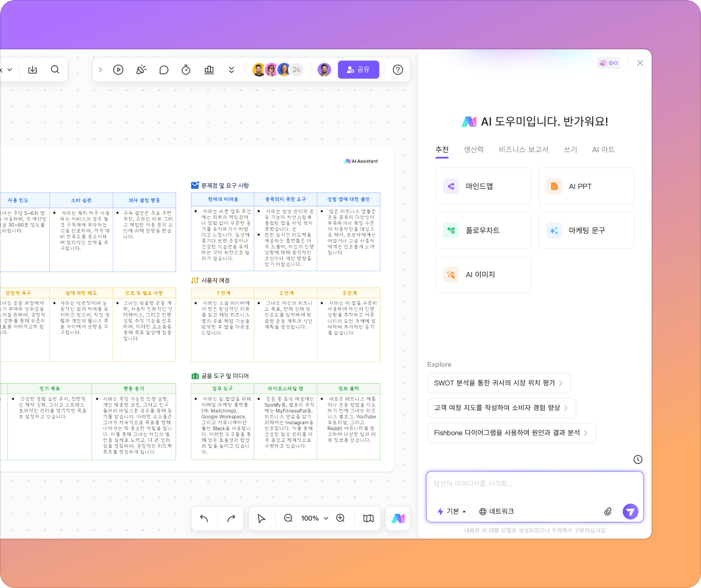Toggle the 네트워크 option
701x588 pixels.
click(496, 511)
